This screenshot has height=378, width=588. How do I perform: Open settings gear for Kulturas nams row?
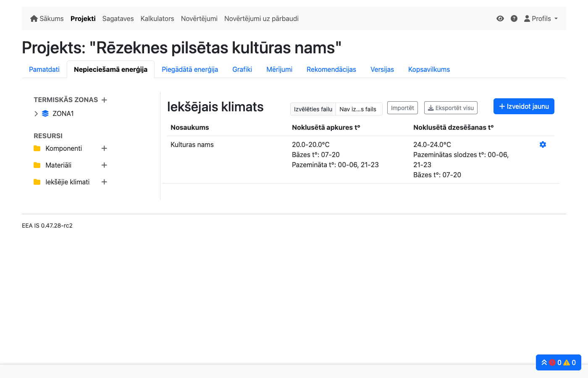point(543,144)
